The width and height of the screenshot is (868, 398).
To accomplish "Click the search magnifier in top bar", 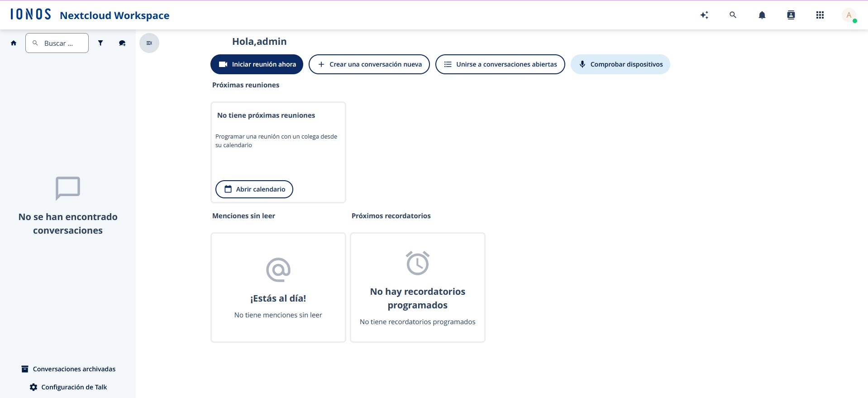I will [733, 15].
